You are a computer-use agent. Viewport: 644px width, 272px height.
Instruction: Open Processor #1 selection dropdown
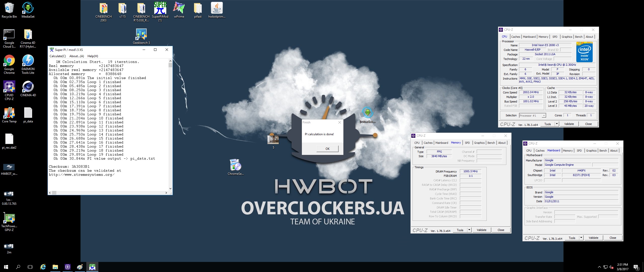pyautogui.click(x=533, y=116)
